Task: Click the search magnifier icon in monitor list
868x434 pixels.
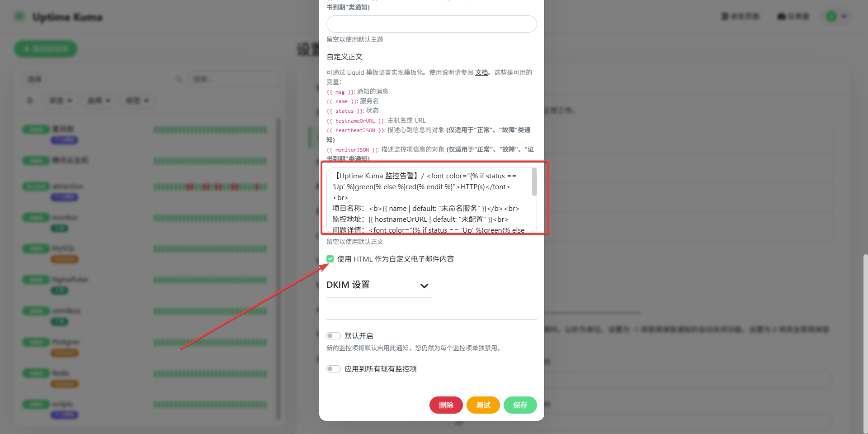Action: [x=179, y=79]
